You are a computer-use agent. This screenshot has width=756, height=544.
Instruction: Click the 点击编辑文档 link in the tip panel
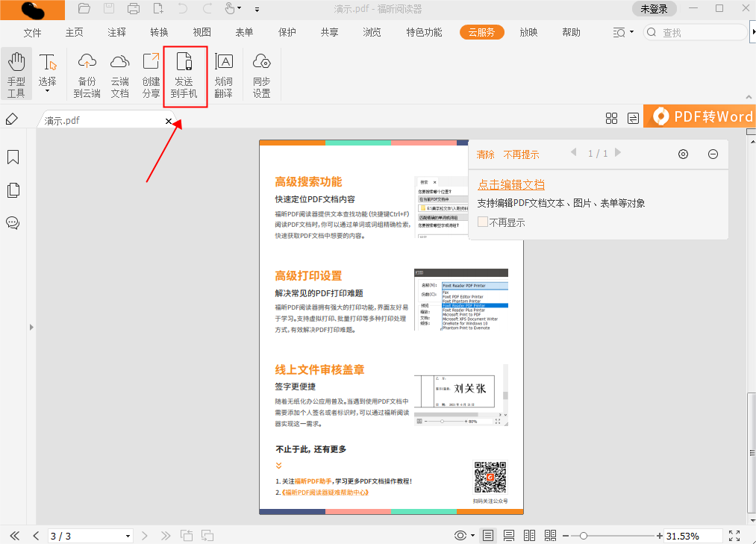pos(511,184)
